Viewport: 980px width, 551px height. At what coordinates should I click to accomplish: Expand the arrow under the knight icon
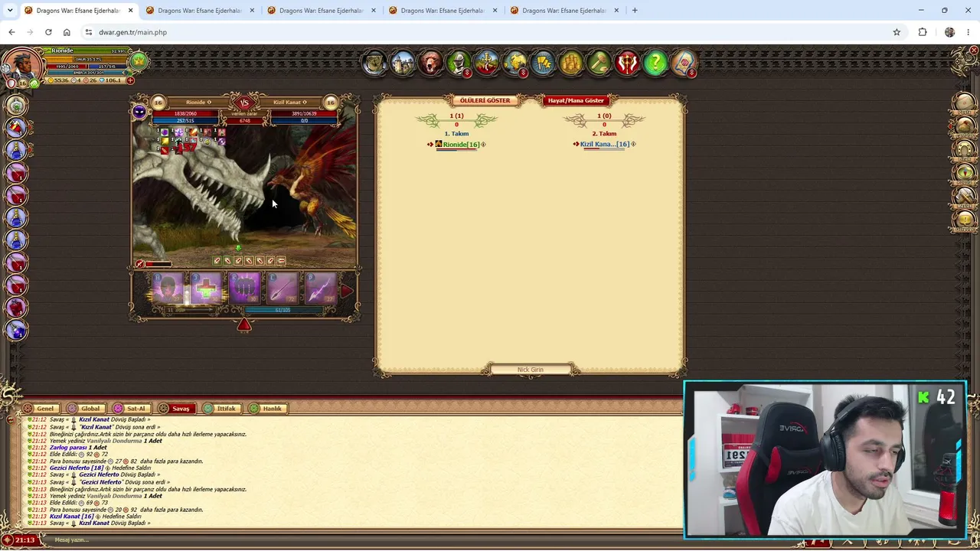click(467, 73)
